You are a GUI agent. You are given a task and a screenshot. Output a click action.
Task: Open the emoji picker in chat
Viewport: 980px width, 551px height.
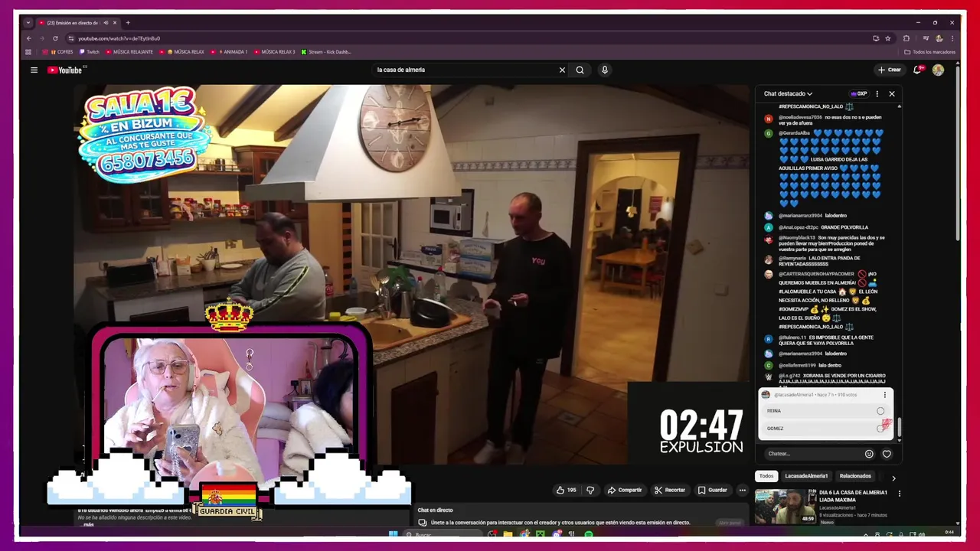869,454
